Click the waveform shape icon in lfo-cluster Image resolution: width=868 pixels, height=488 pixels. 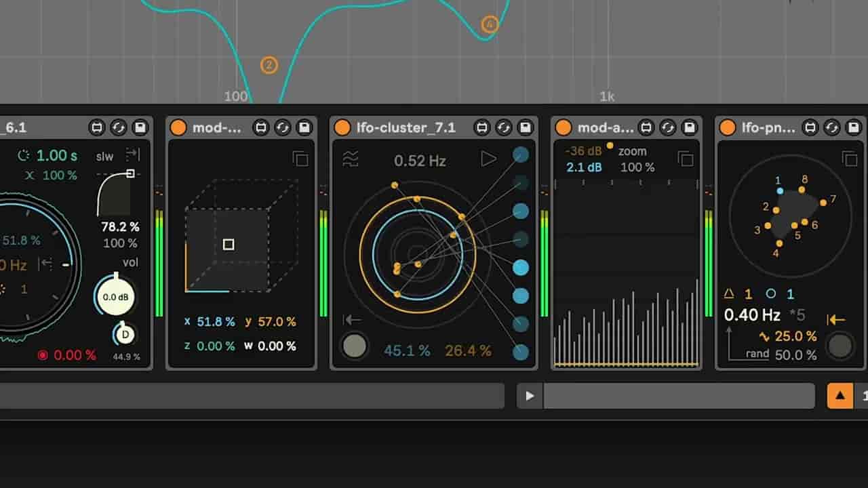(351, 159)
